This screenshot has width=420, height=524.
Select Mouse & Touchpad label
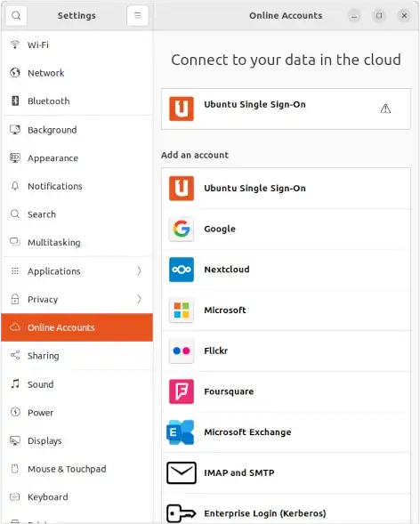67,469
